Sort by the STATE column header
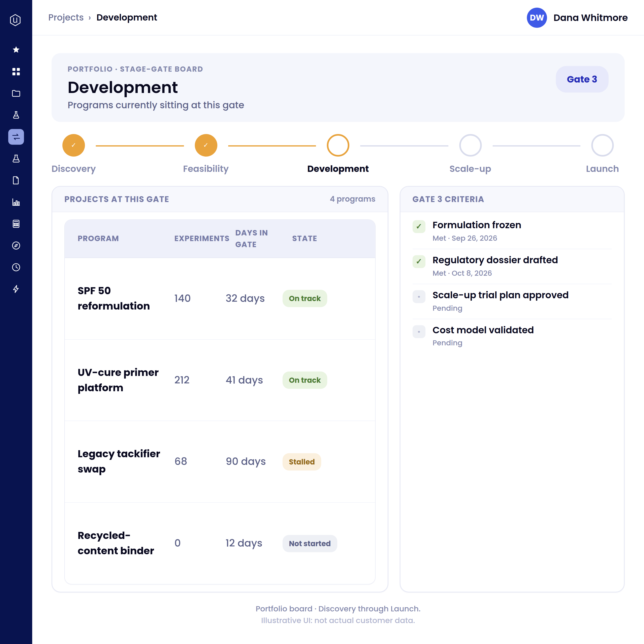The height and width of the screenshot is (644, 644). (x=305, y=238)
